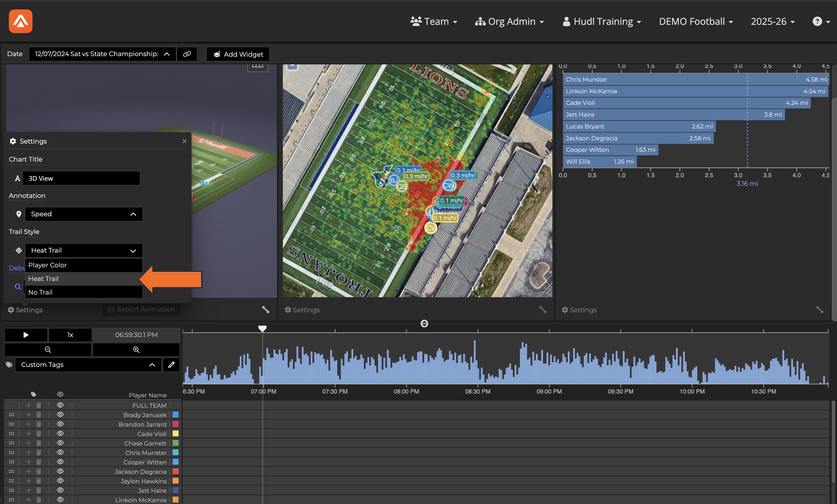Add tag to Cade Violi row with plus
The height and width of the screenshot is (504, 837).
(29, 434)
